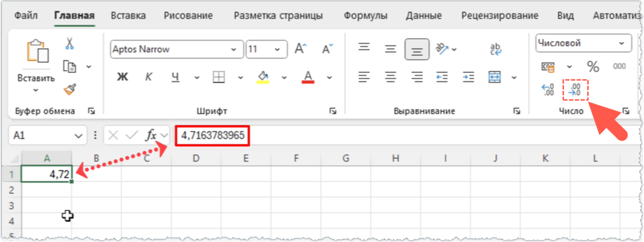
Task: Select column header D
Action: tap(196, 158)
